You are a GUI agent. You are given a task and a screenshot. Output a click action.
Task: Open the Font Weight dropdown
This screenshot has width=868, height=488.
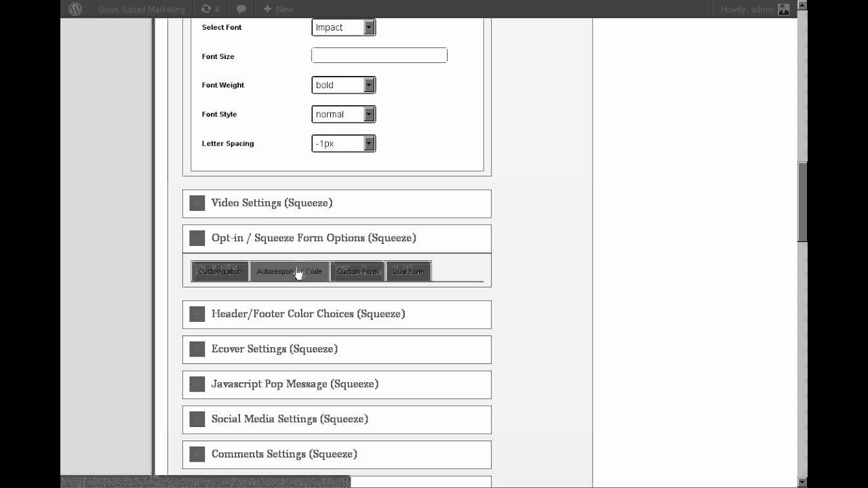[343, 85]
